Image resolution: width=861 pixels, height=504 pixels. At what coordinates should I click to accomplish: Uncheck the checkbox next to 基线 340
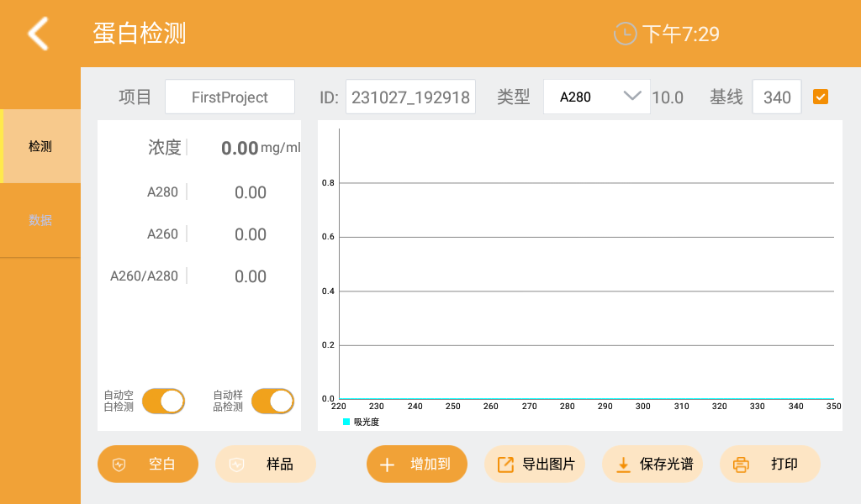(821, 97)
